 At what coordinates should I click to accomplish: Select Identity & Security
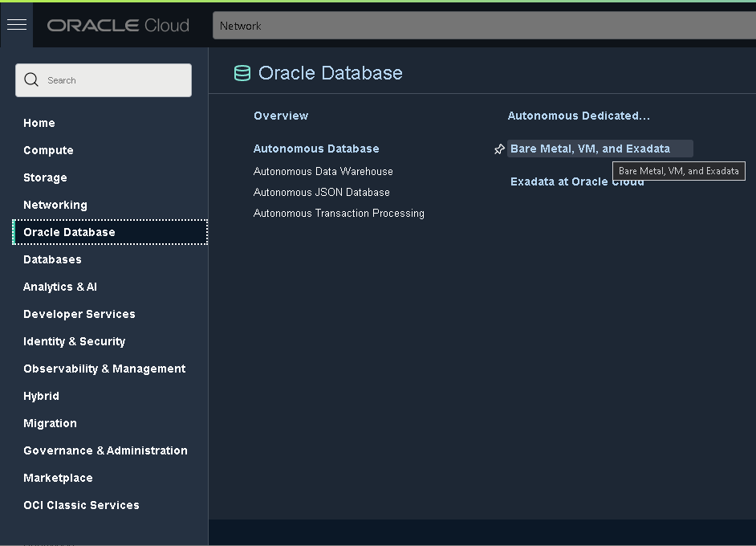pos(74,341)
